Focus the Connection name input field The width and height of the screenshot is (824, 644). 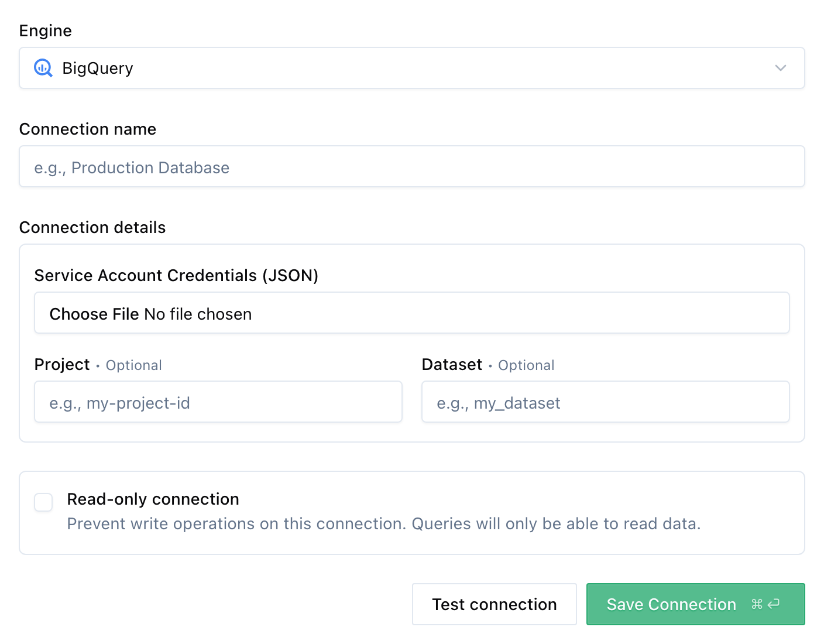(x=411, y=167)
